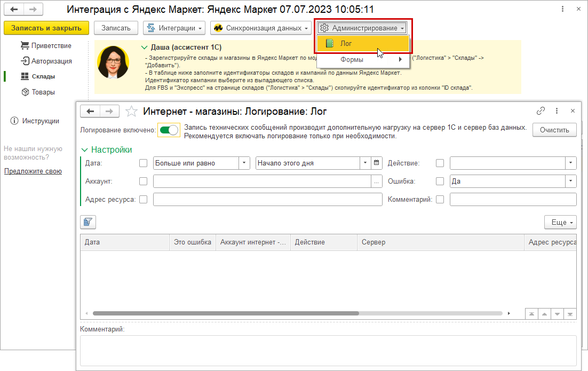Enable the Комментарий filter checkbox
The width and height of the screenshot is (588, 371).
(x=440, y=200)
